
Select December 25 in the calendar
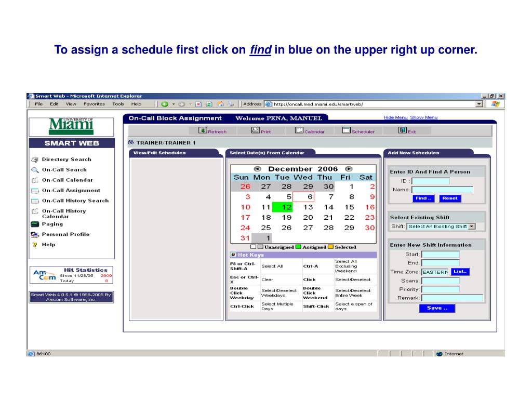[x=265, y=228]
